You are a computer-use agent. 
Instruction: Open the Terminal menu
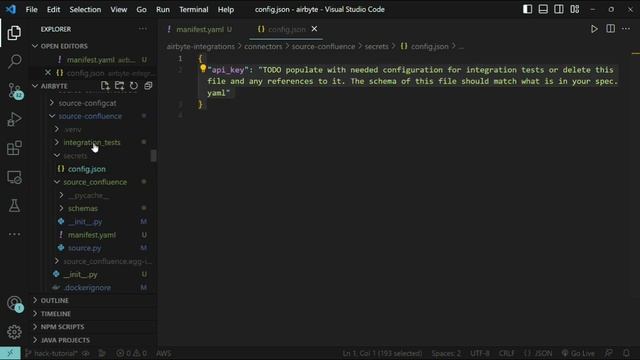pos(193,9)
